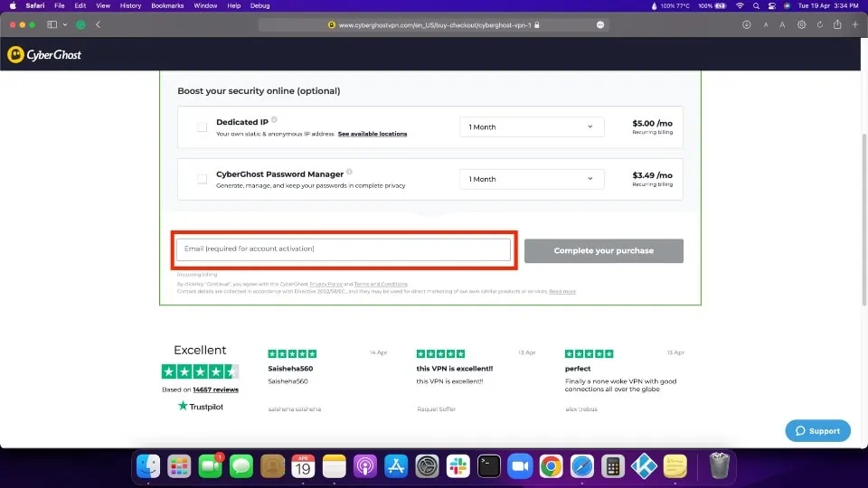Click Dedicated IP info icon
Viewport: 868px width, 488px height.
(x=274, y=119)
